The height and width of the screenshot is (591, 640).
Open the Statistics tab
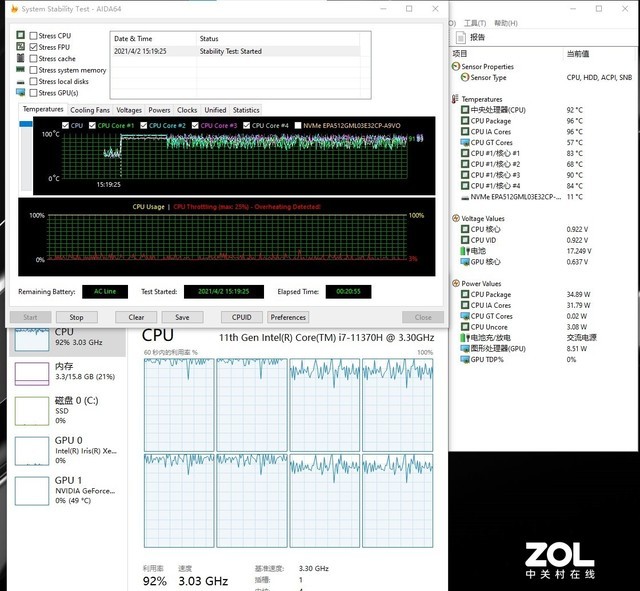tap(246, 110)
